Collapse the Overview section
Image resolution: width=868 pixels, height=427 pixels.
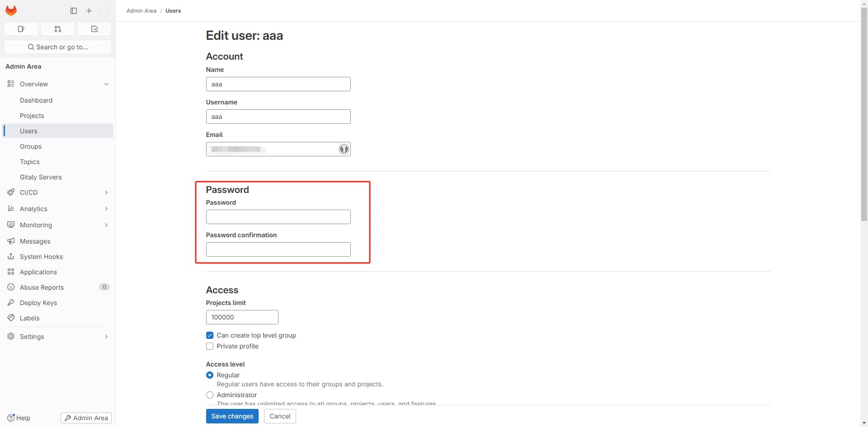click(106, 84)
